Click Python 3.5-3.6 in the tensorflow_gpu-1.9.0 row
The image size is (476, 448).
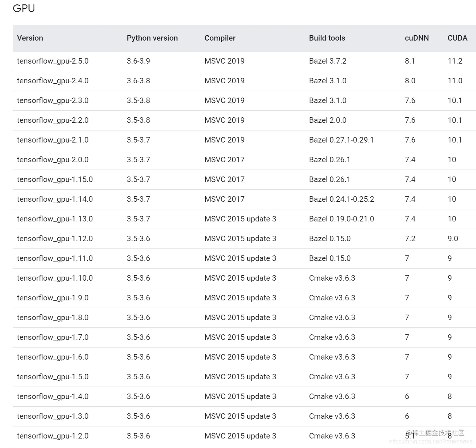tap(138, 298)
